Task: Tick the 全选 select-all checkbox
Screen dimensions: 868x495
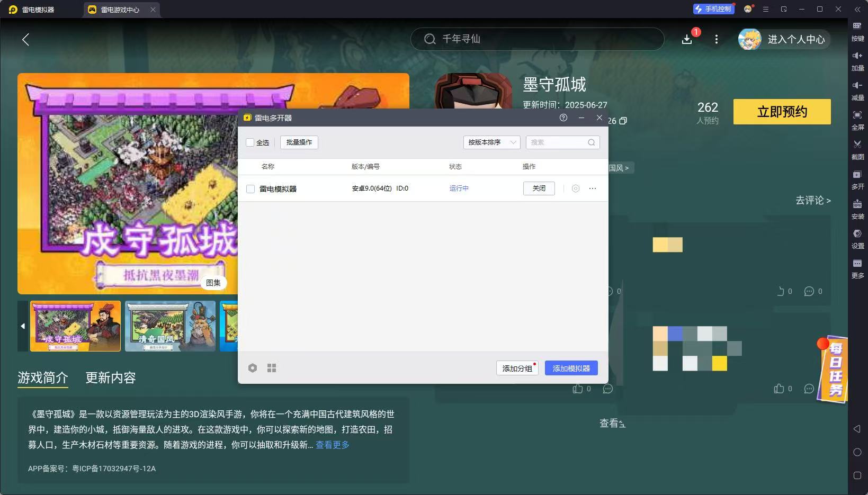Action: [250, 142]
